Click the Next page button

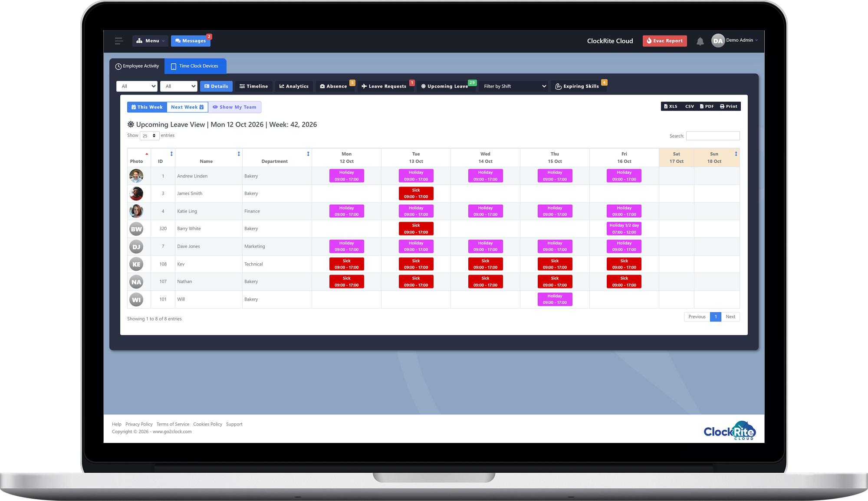730,317
